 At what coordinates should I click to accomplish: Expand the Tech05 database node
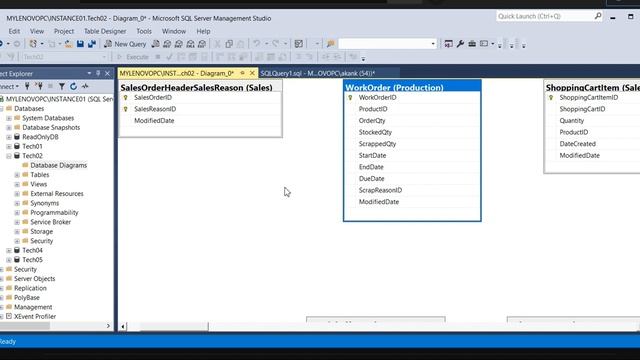(9, 260)
